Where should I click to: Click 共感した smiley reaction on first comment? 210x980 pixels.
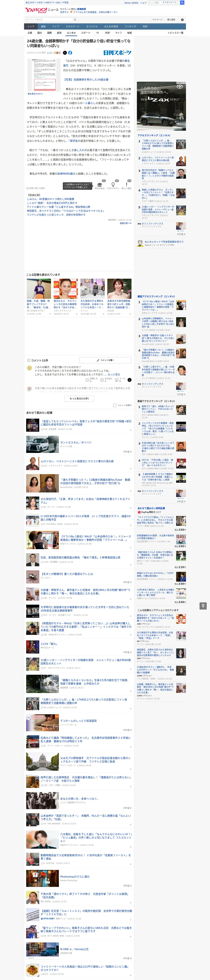(92, 380)
